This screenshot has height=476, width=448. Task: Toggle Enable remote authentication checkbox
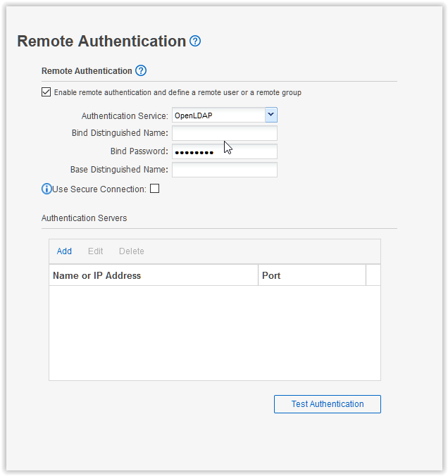46,92
